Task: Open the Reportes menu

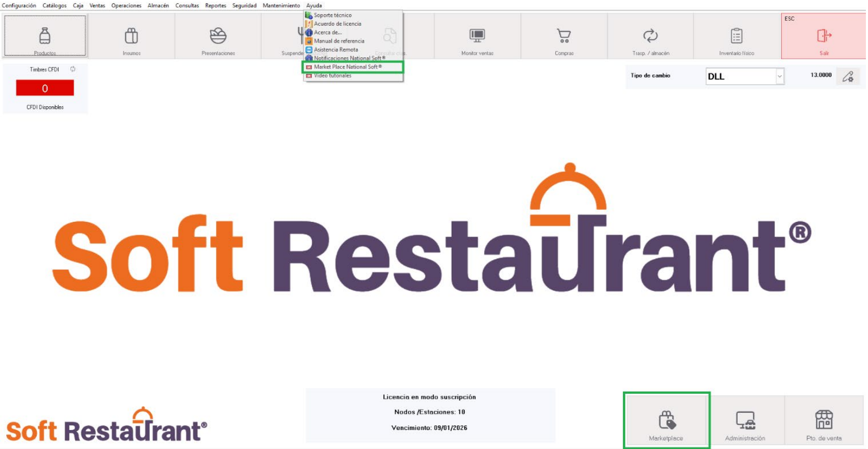Action: 216,5
